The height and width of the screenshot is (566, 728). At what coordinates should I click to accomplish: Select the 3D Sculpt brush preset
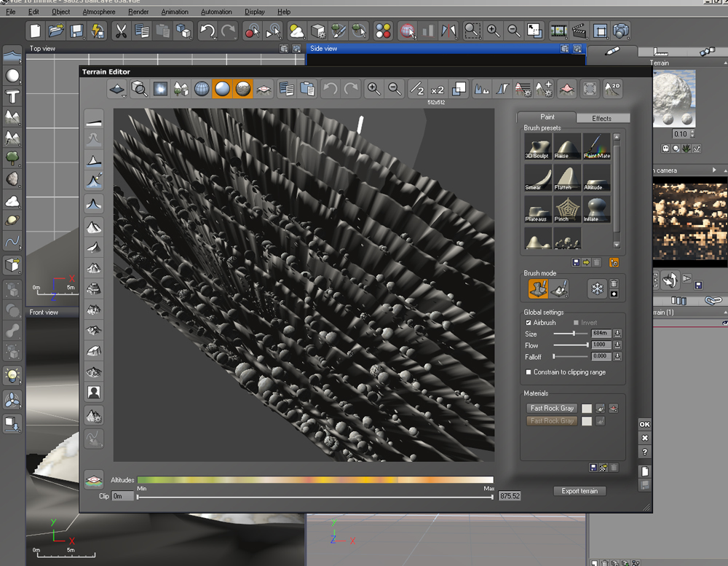tap(537, 146)
